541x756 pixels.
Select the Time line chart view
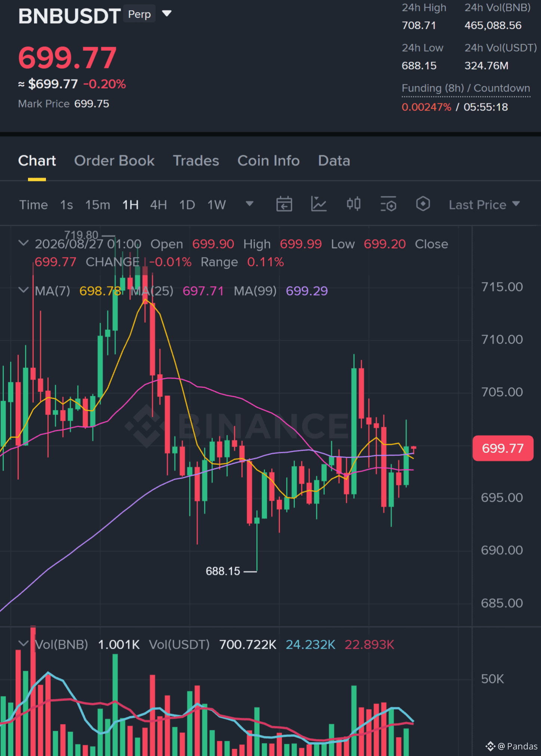pyautogui.click(x=34, y=205)
